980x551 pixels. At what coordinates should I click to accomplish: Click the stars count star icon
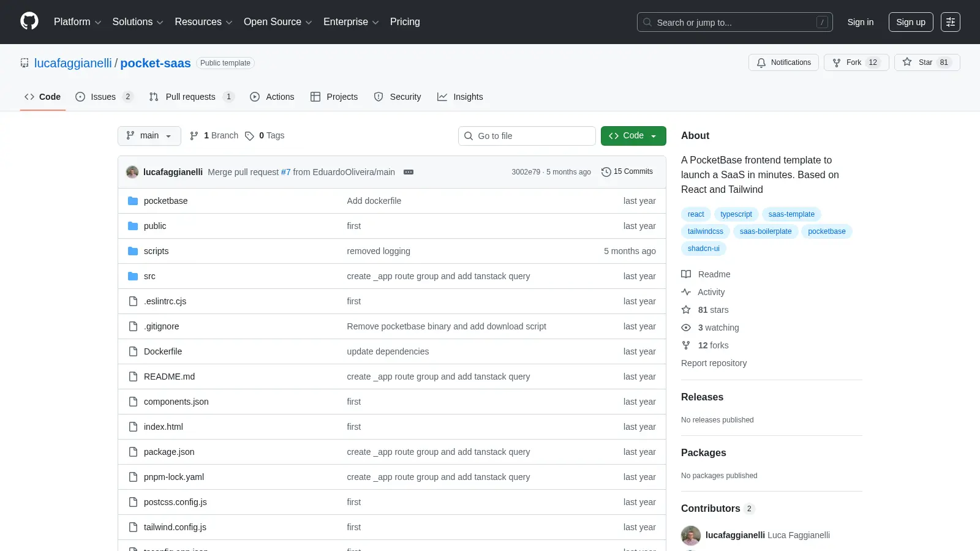pyautogui.click(x=686, y=310)
